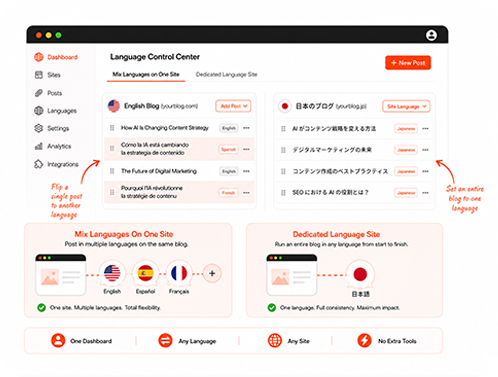Screen dimensions: 498x377
Task: Open more options for The Future of Digital Marketing
Action: pyautogui.click(x=246, y=171)
